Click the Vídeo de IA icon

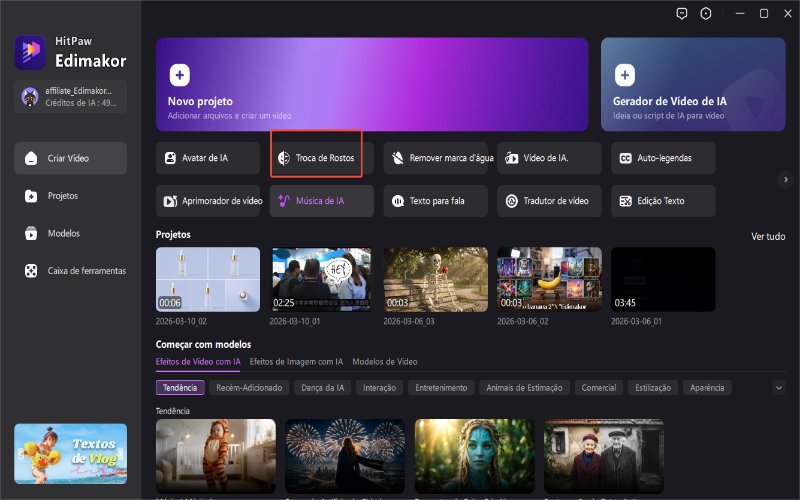tap(511, 158)
